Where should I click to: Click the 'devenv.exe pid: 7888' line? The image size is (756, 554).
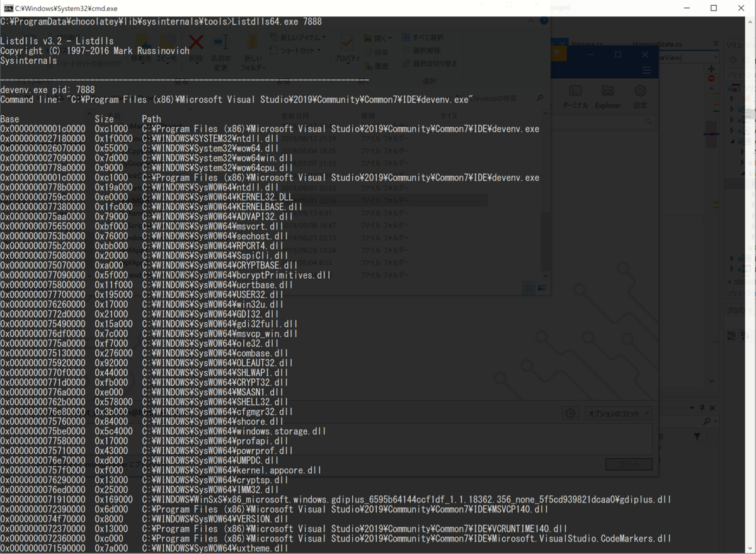(47, 90)
